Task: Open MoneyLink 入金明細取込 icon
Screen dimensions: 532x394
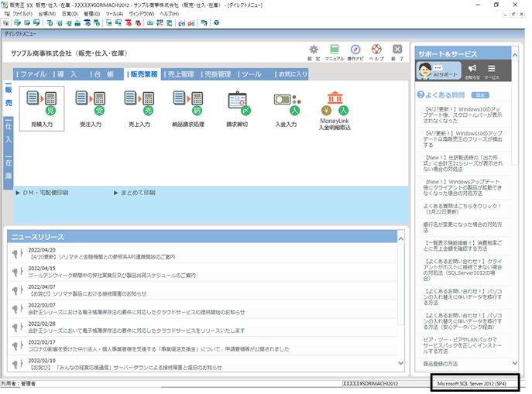Action: click(x=335, y=110)
